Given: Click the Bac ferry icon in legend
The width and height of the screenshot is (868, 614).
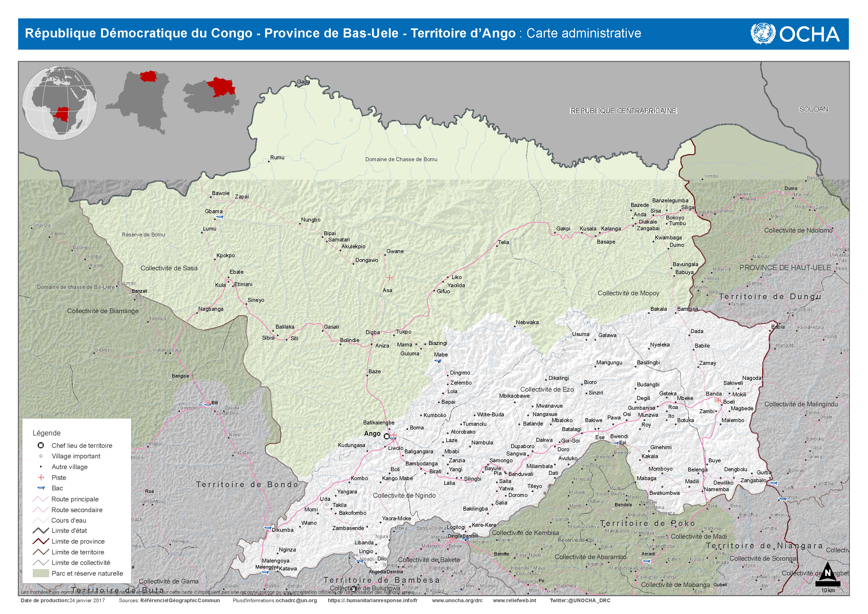Looking at the screenshot, I should point(41,488).
